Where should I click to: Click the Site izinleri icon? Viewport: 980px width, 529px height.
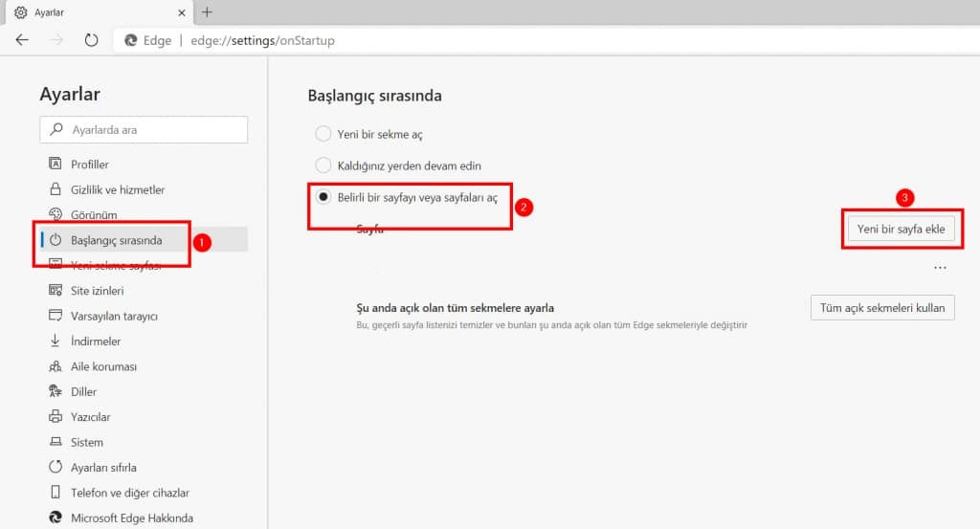pyautogui.click(x=55, y=291)
